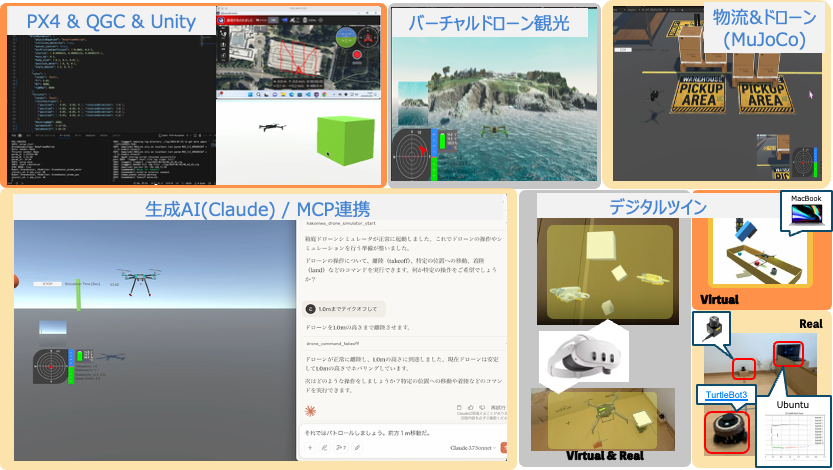Screen dimensions: 833x470
Task: Click the left PICKUP AREA sign
Action: 699,94
